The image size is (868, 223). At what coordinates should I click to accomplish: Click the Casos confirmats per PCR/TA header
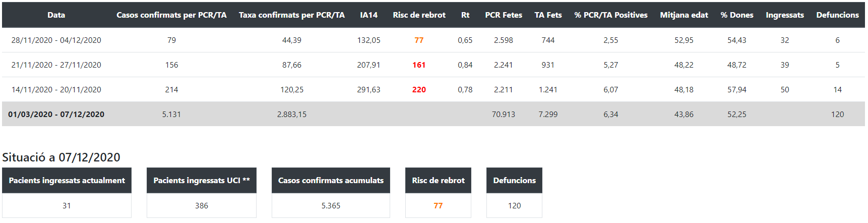tap(171, 15)
